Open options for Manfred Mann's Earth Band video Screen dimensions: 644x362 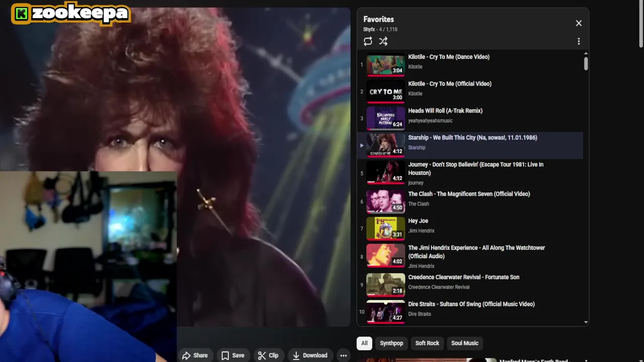586,360
